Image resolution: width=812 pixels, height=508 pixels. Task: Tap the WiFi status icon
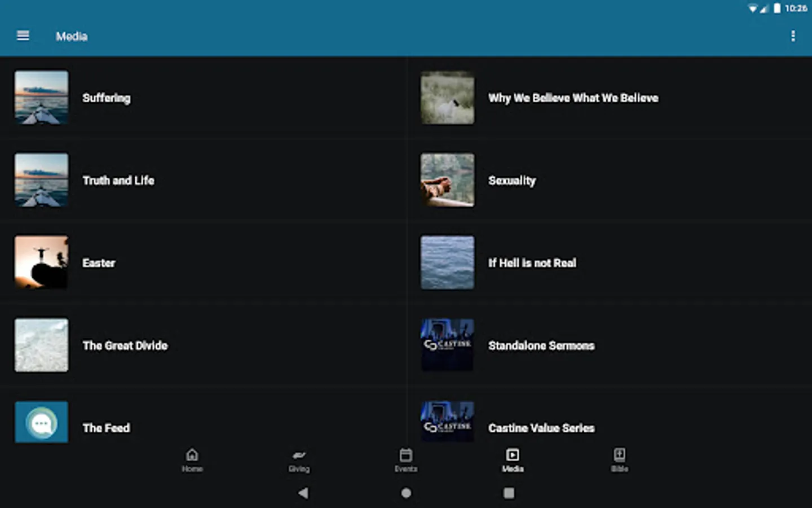(x=753, y=8)
